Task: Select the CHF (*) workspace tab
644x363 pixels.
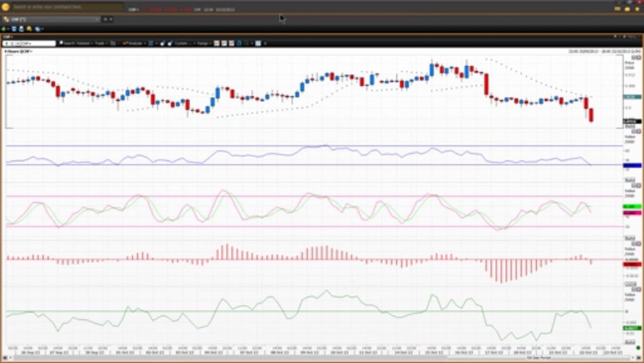Action: click(x=50, y=19)
